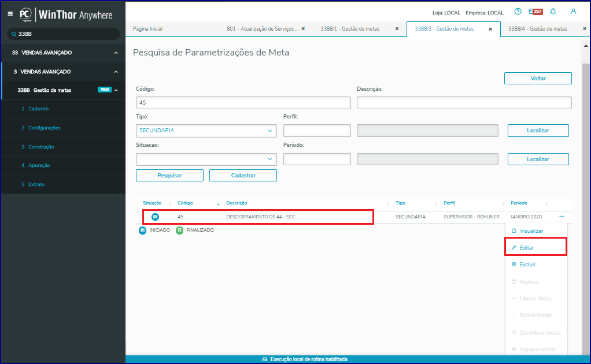Open Configurações in the sidebar

coord(44,128)
